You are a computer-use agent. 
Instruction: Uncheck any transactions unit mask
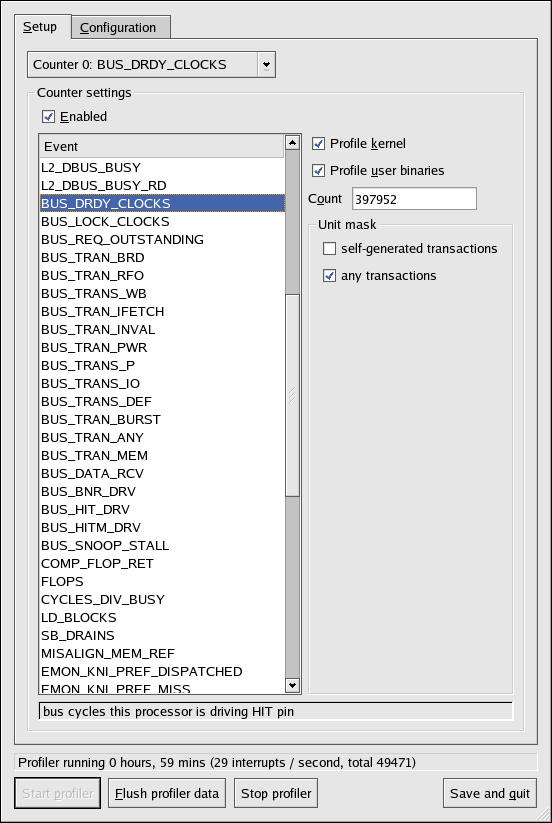point(330,276)
